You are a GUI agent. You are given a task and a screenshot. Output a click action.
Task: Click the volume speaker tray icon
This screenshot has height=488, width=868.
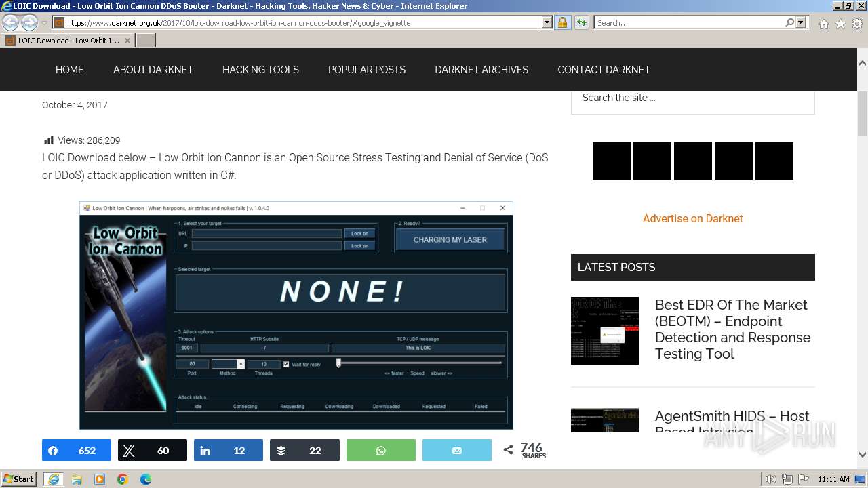(771, 479)
